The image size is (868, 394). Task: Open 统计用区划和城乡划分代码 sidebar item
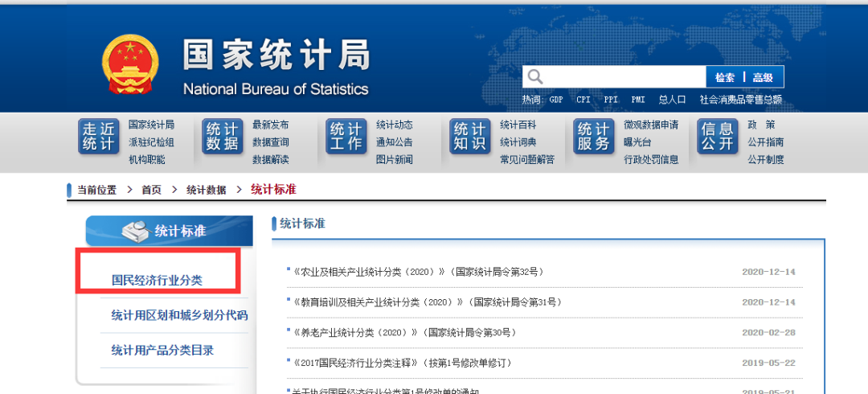179,316
